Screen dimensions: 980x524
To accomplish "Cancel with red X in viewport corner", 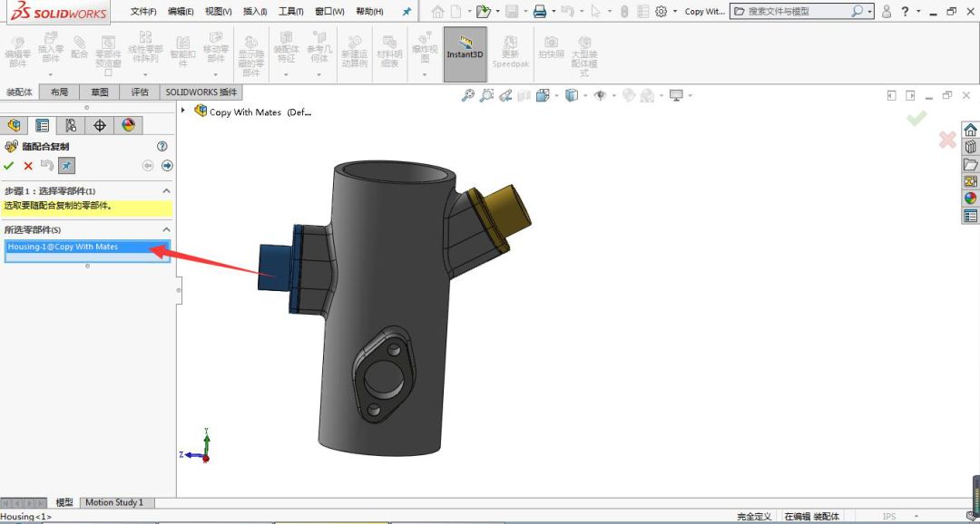I will pyautogui.click(x=946, y=140).
